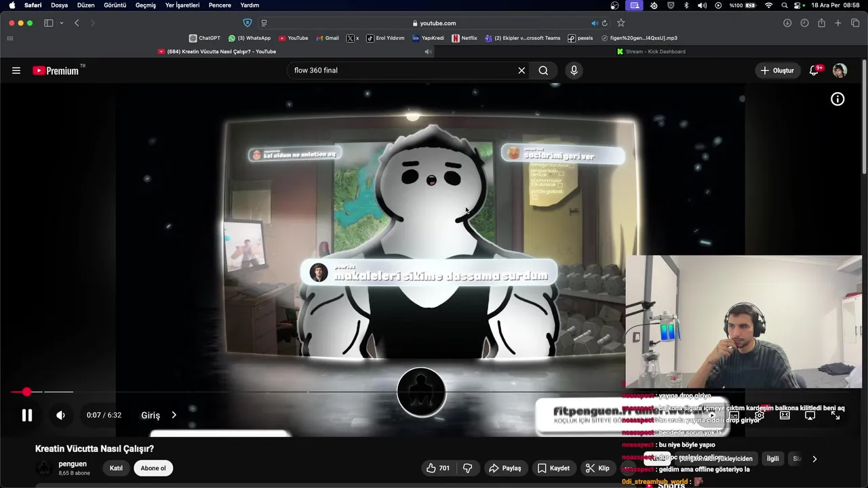Open the Netflix favorite

point(465,39)
